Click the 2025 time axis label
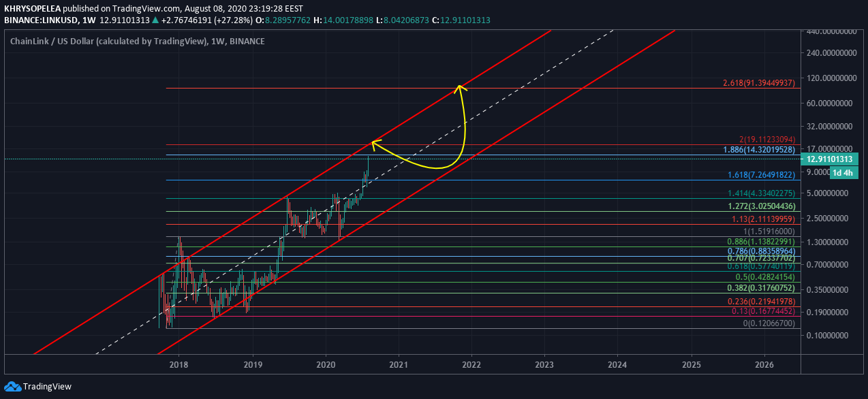Screen dimensions: 868x399 click(691, 364)
